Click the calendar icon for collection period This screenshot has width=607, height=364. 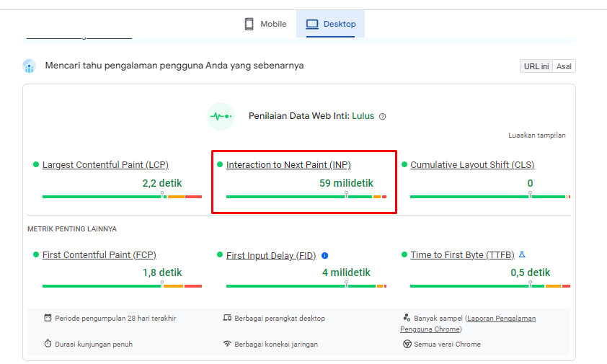point(48,318)
